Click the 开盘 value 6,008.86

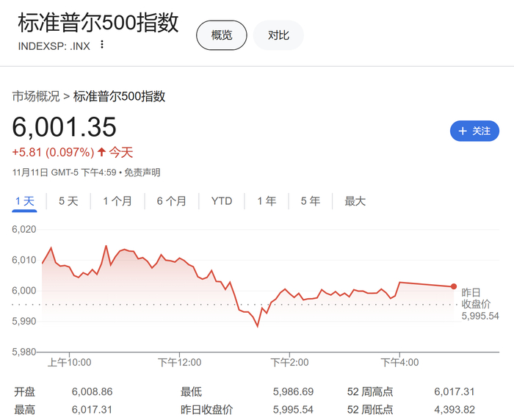click(92, 391)
